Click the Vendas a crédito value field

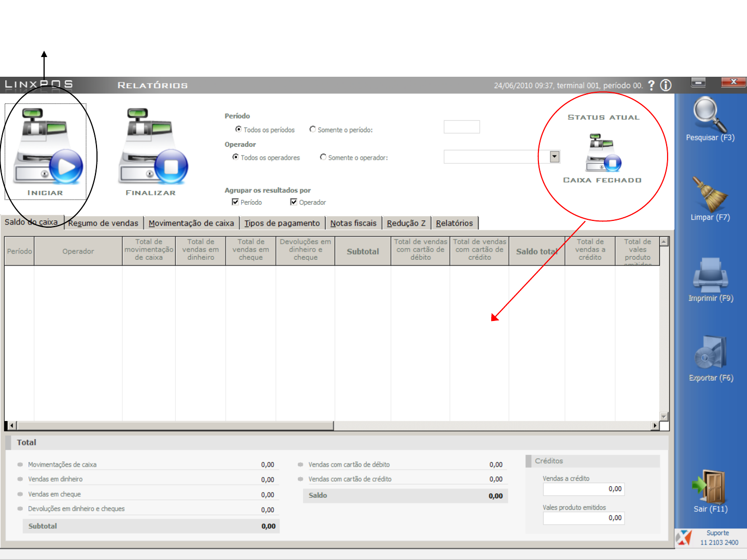pos(584,489)
